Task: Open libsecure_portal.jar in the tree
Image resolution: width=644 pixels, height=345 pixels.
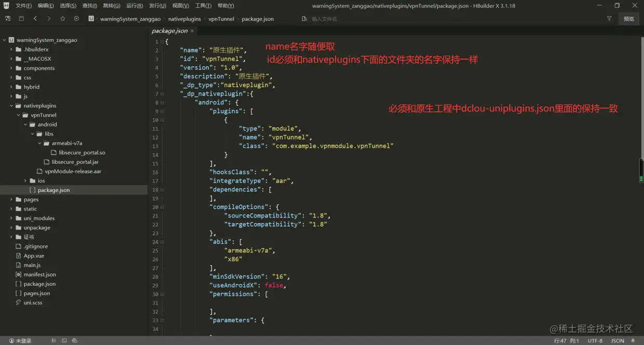Action: pyautogui.click(x=75, y=162)
